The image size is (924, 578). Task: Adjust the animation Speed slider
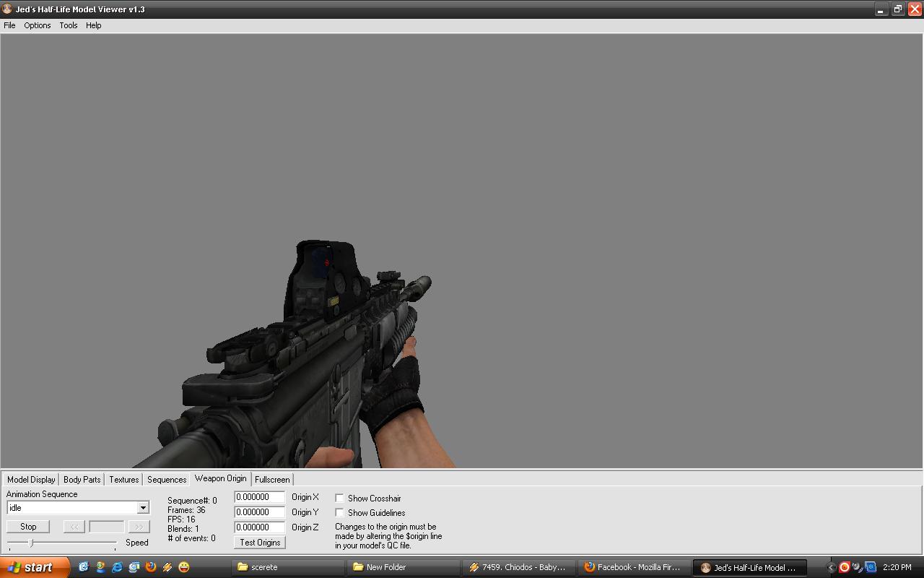click(x=31, y=543)
